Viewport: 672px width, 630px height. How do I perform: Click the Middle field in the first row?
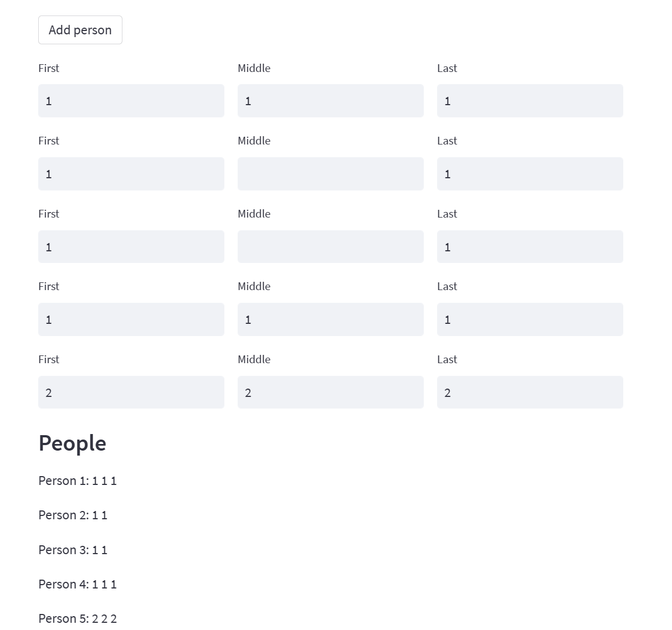[x=331, y=101]
